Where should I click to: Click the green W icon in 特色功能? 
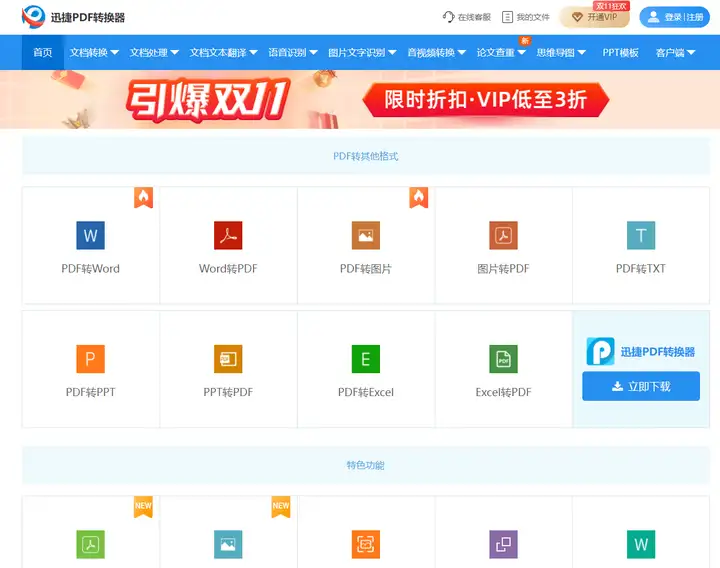point(641,544)
